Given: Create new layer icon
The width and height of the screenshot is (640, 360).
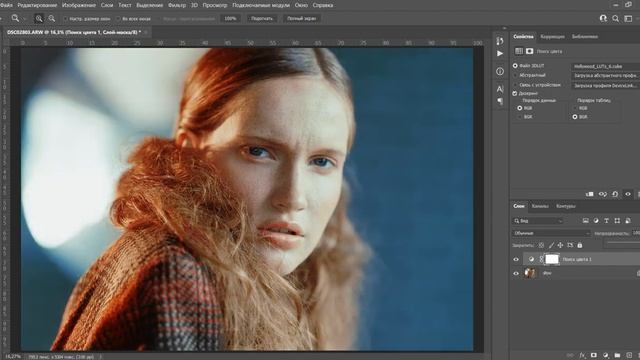Looking at the screenshot, I should pyautogui.click(x=629, y=356).
